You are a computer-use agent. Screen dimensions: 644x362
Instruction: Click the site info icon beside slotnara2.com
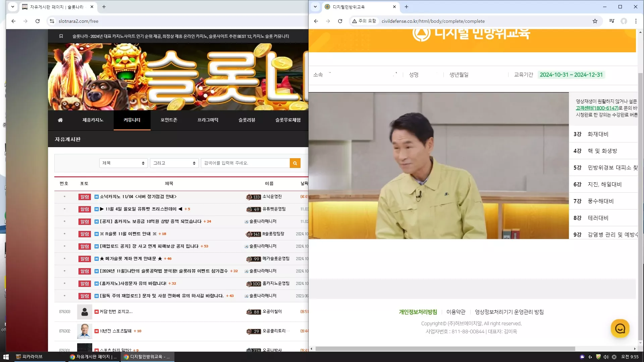pos(52,21)
